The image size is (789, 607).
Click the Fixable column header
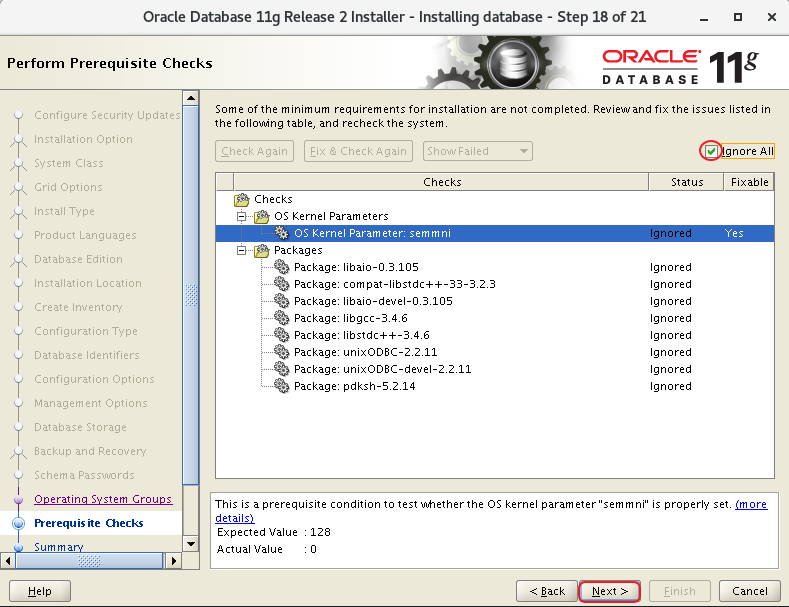pyautogui.click(x=749, y=182)
